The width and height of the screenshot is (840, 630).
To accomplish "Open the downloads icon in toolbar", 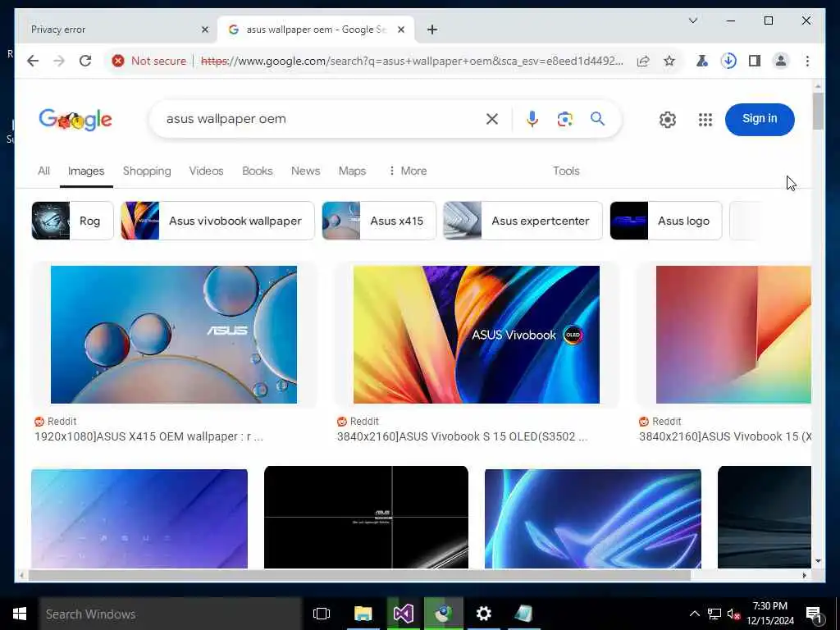I will point(728,61).
